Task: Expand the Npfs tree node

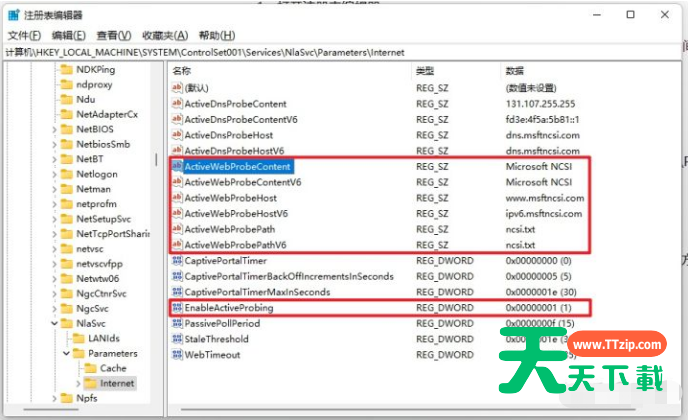Action: tap(55, 398)
